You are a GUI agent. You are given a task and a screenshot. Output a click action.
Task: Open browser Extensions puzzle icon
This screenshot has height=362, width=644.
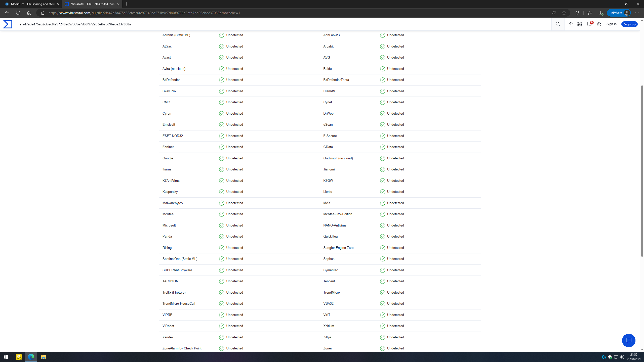577,13
